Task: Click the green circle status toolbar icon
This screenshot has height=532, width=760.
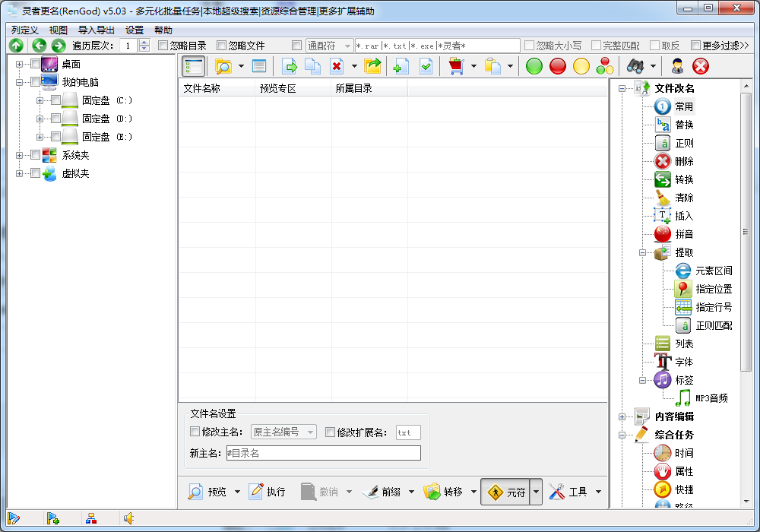Action: pyautogui.click(x=533, y=66)
